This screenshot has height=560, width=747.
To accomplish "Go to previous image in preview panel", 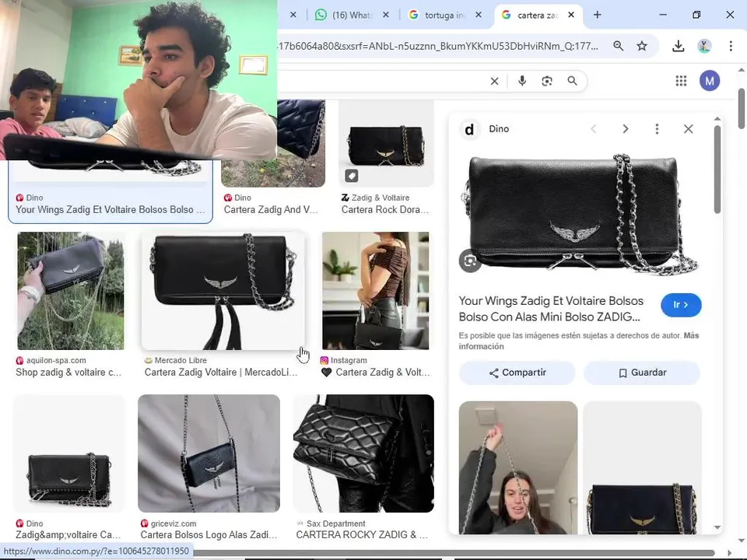I will (594, 129).
